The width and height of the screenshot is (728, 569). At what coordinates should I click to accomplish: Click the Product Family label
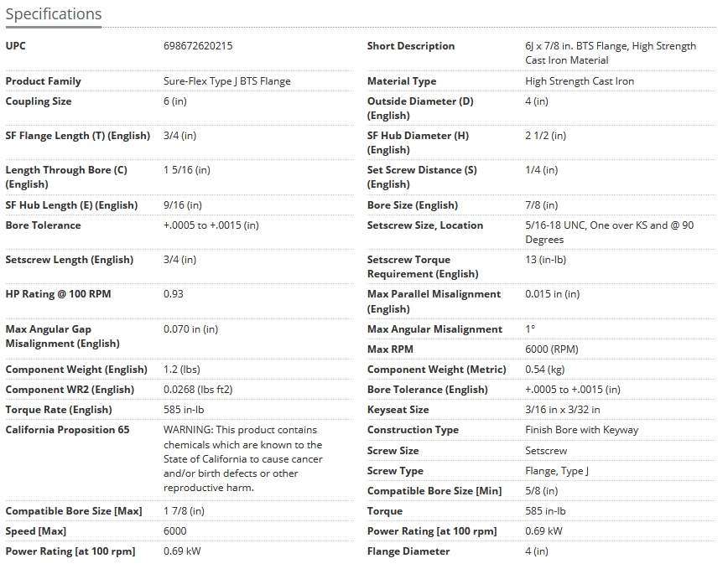[44, 81]
